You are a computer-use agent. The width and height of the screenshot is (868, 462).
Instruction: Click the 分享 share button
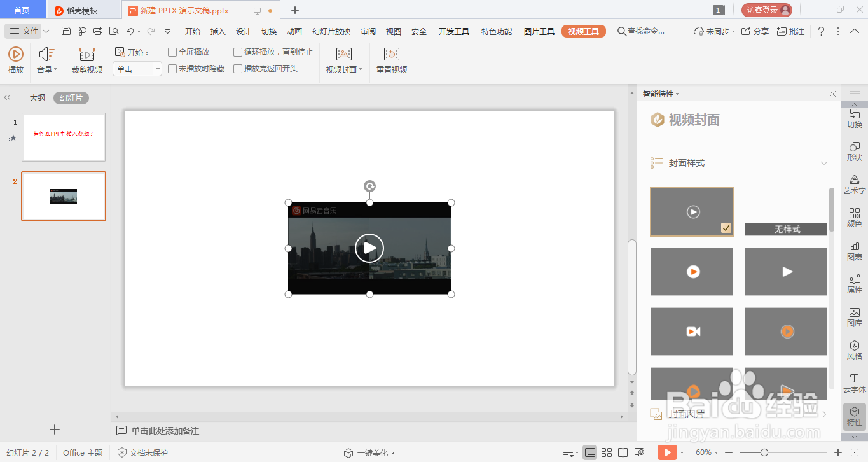[x=755, y=31]
